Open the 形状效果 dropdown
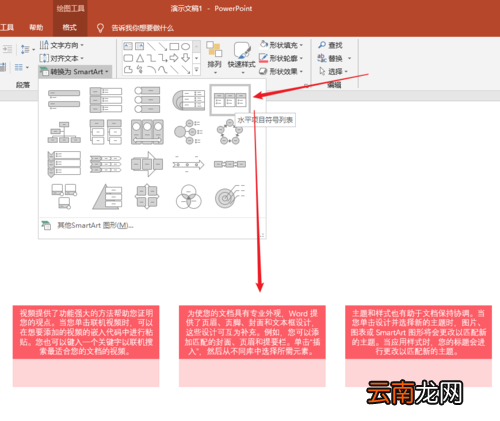 point(281,71)
